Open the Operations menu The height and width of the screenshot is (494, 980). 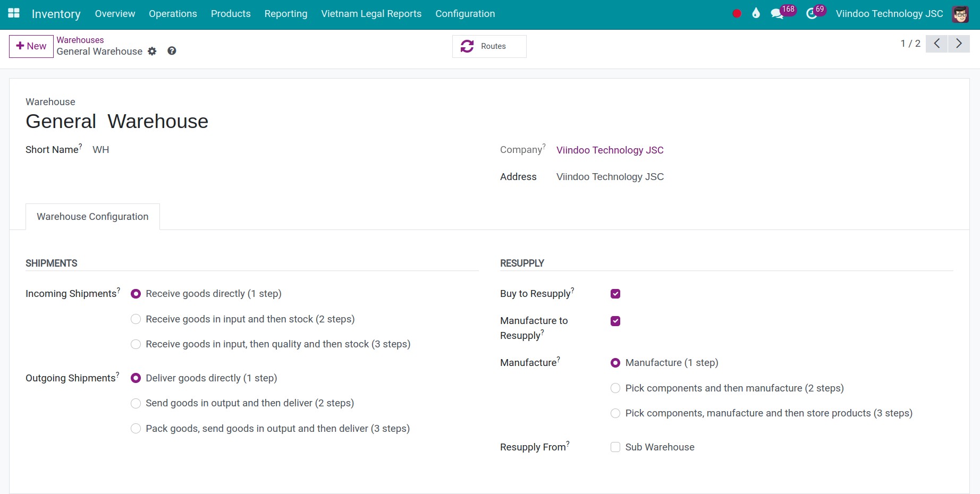(172, 14)
